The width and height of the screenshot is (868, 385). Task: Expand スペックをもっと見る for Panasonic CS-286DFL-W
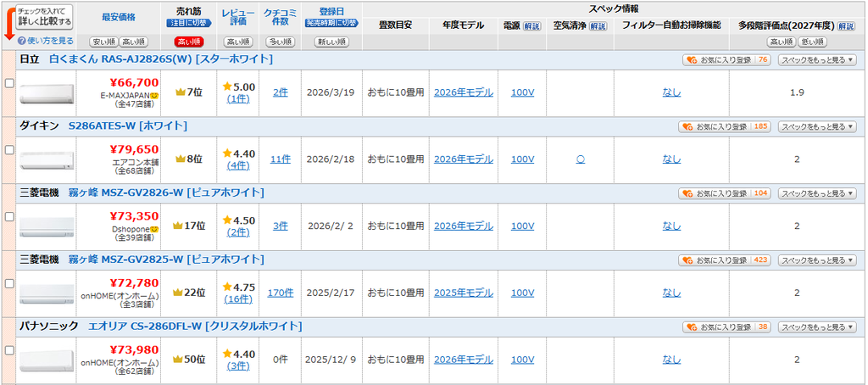tap(817, 326)
